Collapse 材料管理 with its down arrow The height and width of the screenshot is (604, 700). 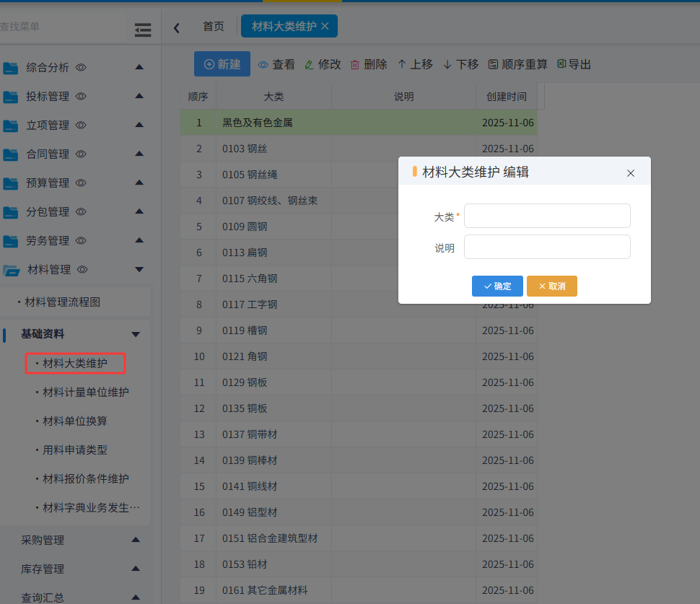139,269
